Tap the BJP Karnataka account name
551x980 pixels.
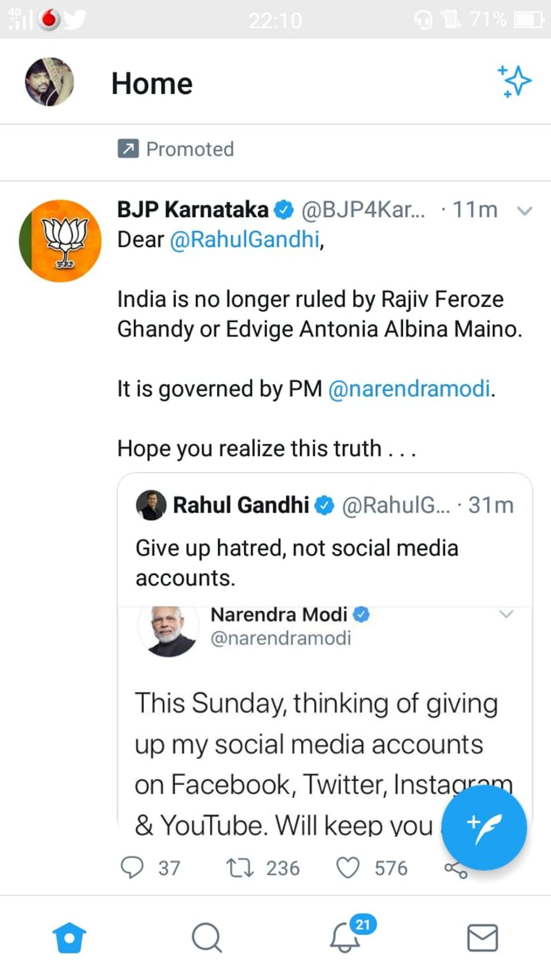[x=193, y=210]
